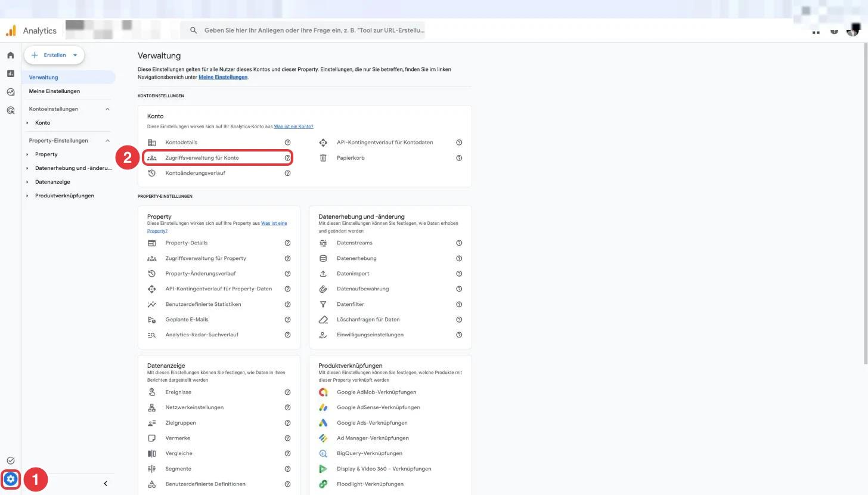Click the Google AdMob logo icon

323,392
